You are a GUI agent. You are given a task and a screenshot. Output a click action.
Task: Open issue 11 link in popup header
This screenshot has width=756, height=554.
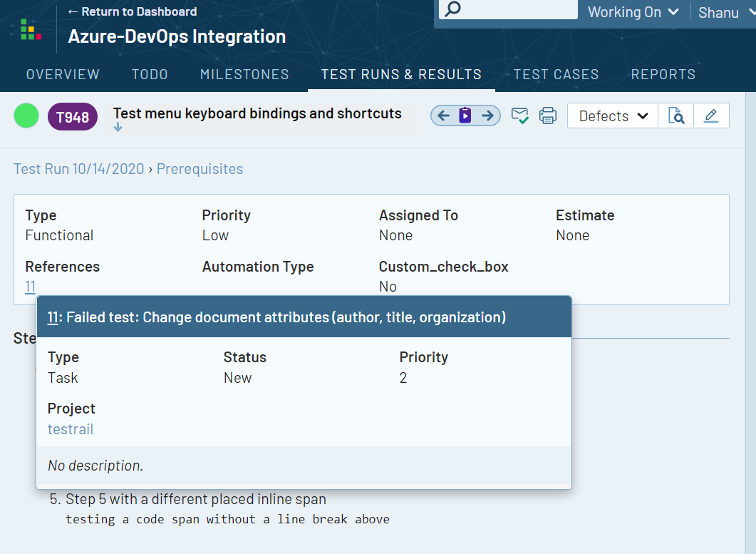[x=53, y=317]
